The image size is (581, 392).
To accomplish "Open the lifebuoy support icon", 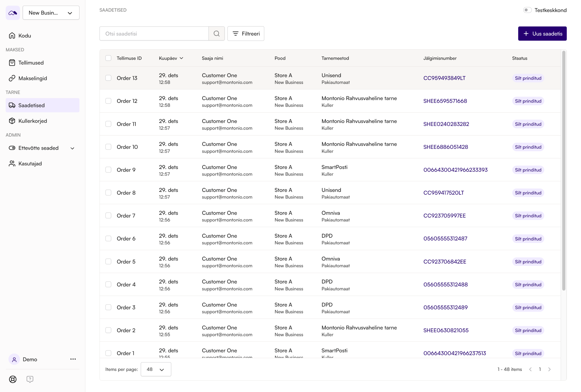I will pos(13,379).
